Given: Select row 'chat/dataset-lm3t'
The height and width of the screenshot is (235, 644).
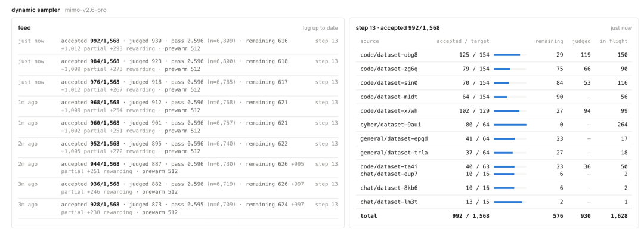Looking at the screenshot, I should (494, 202).
